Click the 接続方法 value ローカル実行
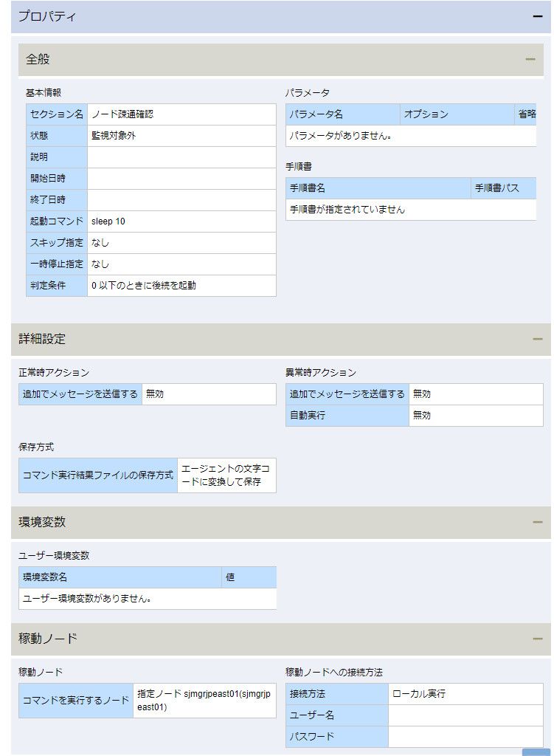The height and width of the screenshot is (756, 554). [418, 694]
